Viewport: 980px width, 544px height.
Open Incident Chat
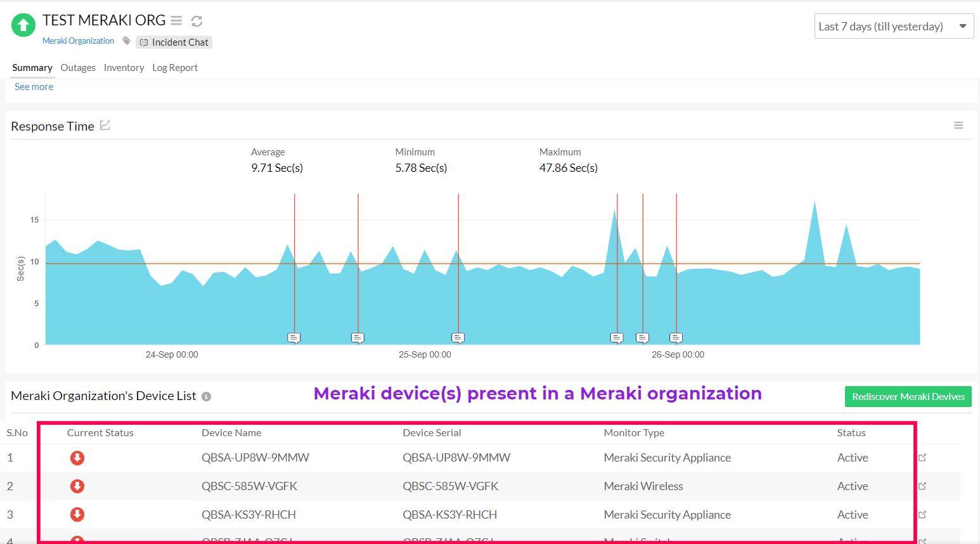coord(174,42)
